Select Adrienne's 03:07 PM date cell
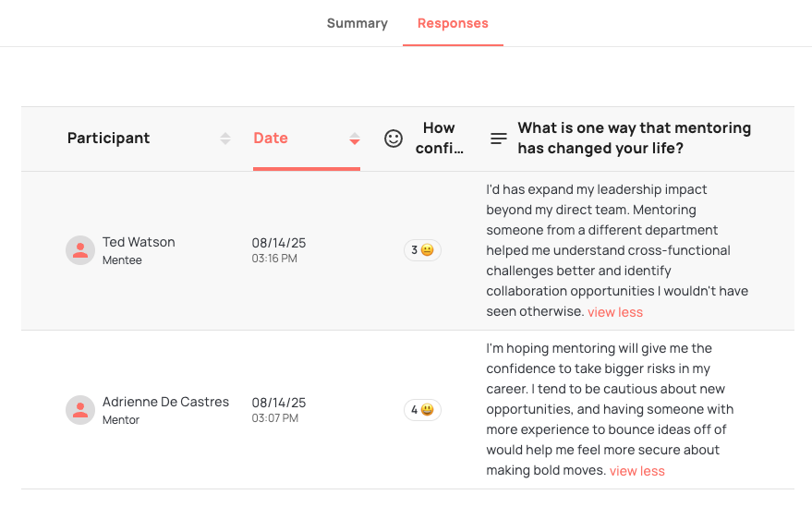 point(275,418)
